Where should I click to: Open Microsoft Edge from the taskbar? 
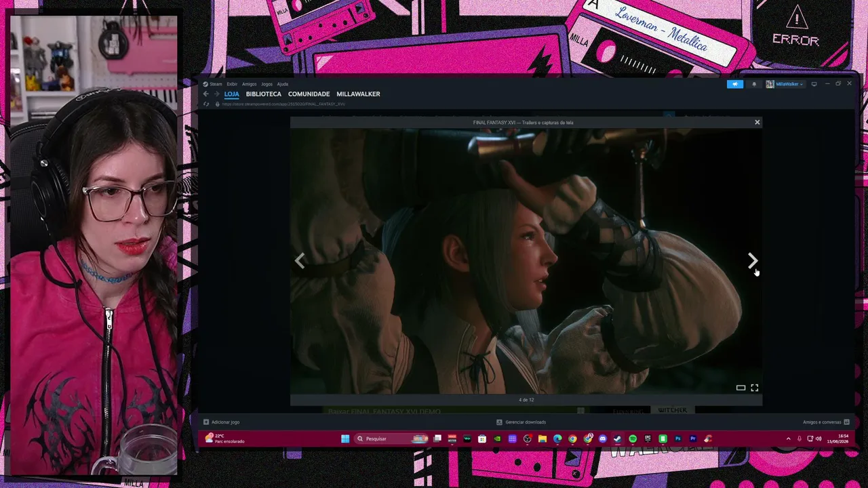coord(557,439)
